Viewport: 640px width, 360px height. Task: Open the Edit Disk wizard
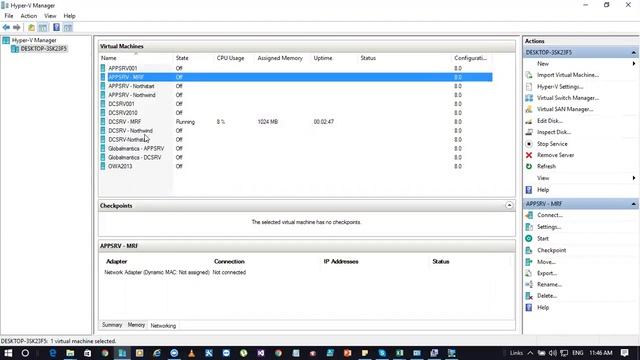click(550, 121)
